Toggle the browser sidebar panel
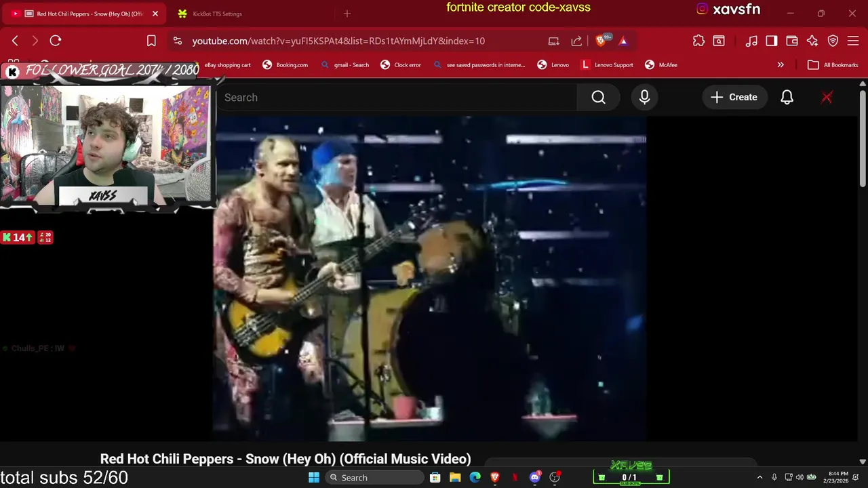 pos(772,41)
